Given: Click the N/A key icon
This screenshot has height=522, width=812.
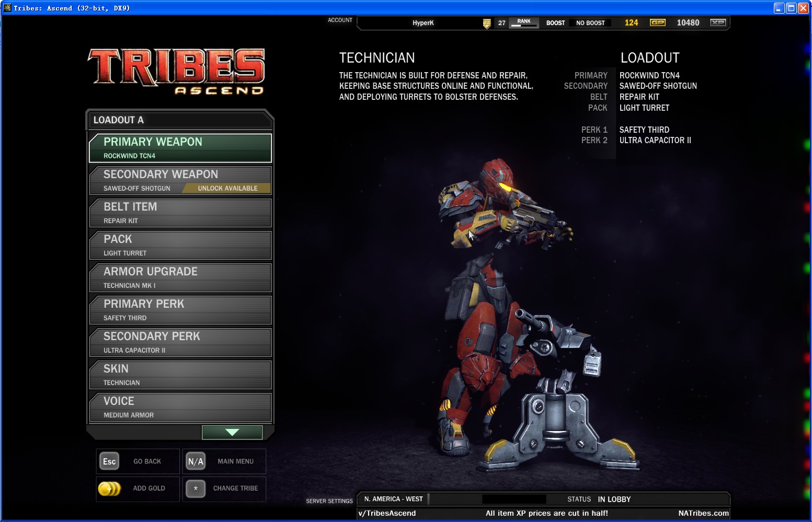Looking at the screenshot, I should coord(196,461).
